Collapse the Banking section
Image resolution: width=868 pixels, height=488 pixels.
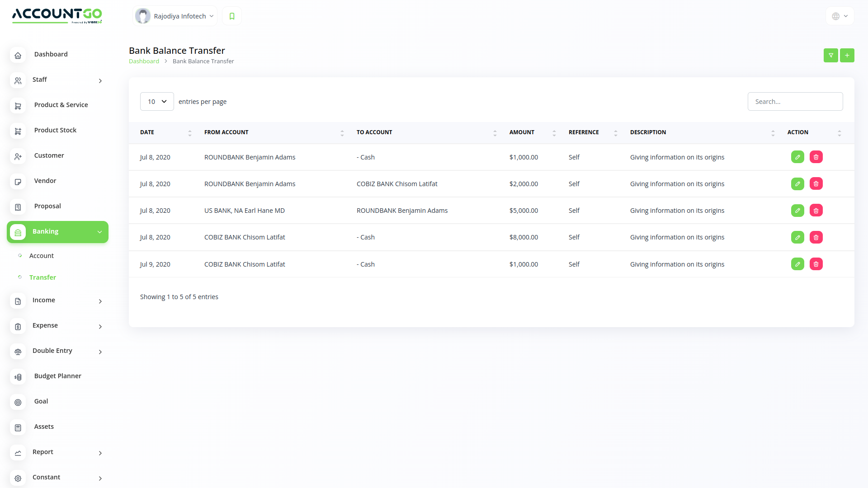[x=99, y=232]
